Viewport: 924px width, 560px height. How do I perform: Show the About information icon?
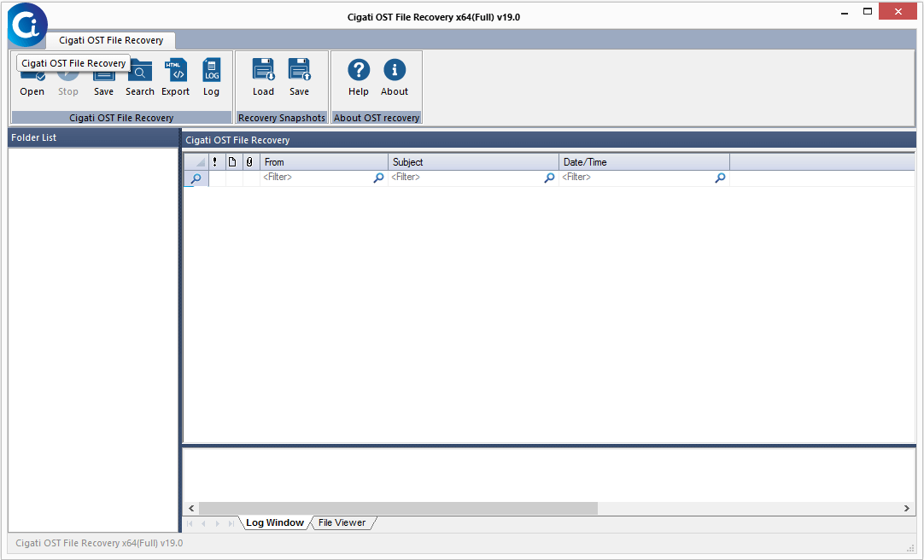pyautogui.click(x=395, y=78)
